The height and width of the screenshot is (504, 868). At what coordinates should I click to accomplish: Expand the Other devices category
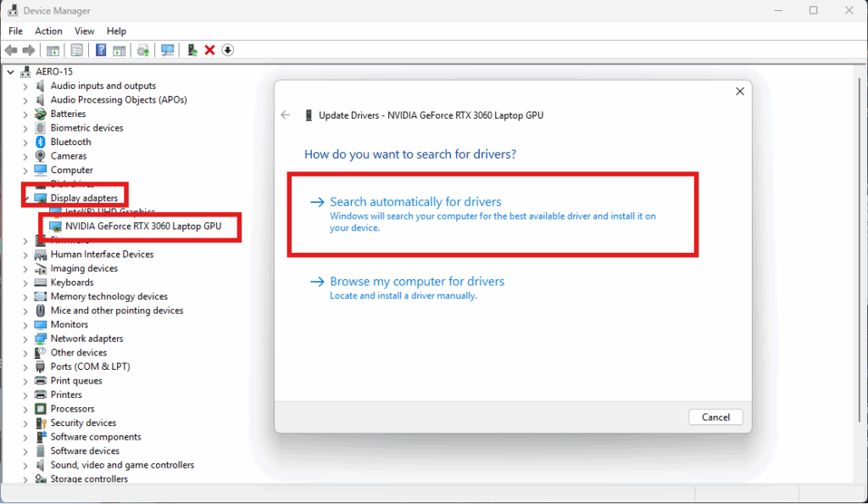click(25, 353)
